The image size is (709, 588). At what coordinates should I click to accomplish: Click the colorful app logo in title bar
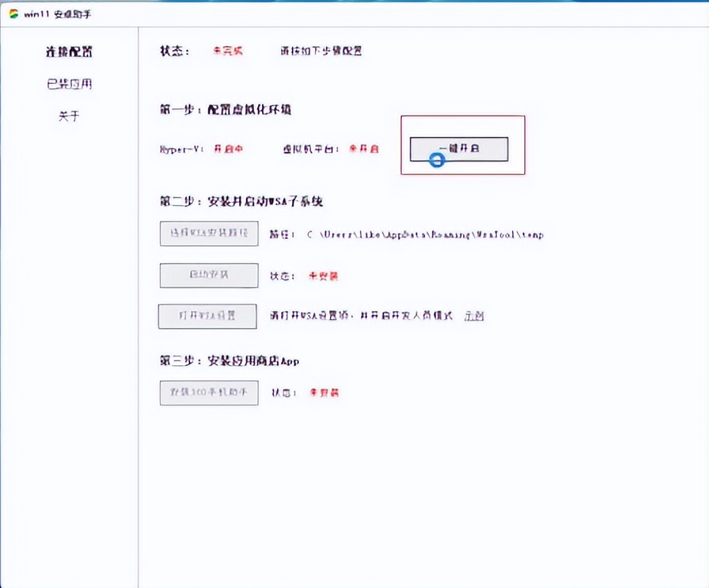[12, 13]
